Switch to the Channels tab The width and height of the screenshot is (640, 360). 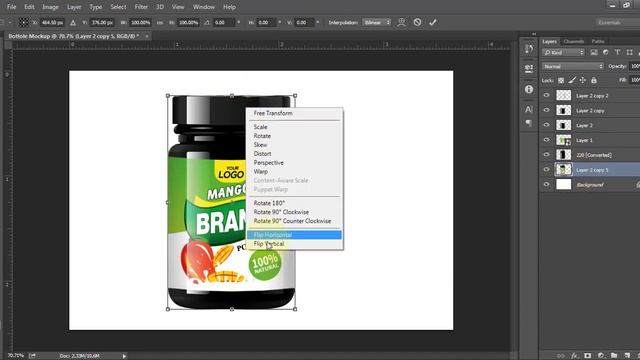[573, 41]
